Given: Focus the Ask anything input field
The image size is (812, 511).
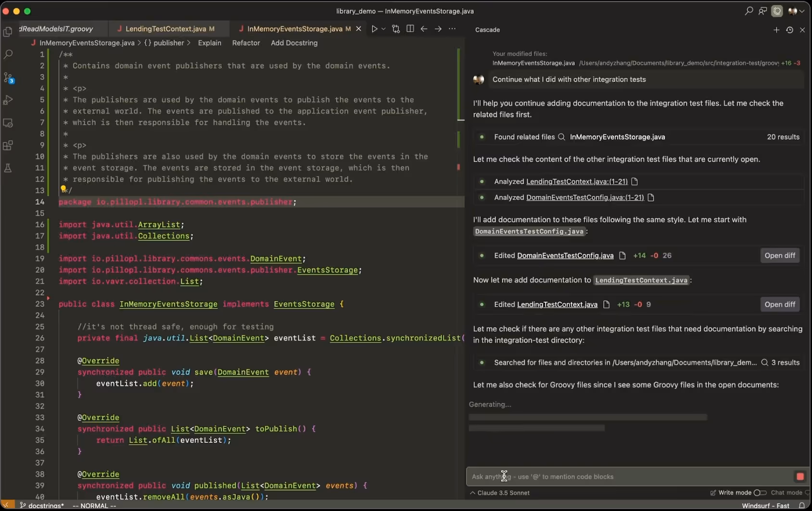Looking at the screenshot, I should click(x=630, y=477).
